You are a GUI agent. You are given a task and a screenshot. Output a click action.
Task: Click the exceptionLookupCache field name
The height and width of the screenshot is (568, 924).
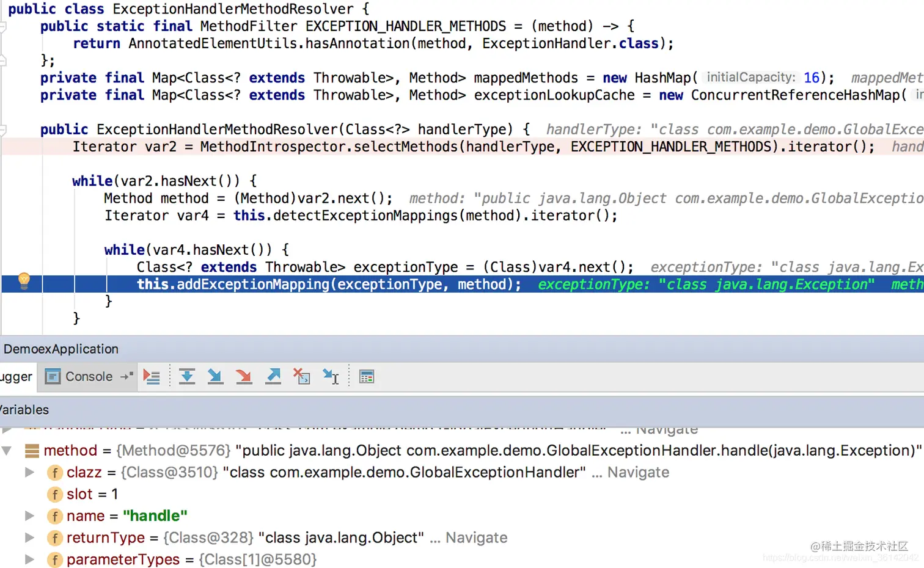(x=554, y=95)
